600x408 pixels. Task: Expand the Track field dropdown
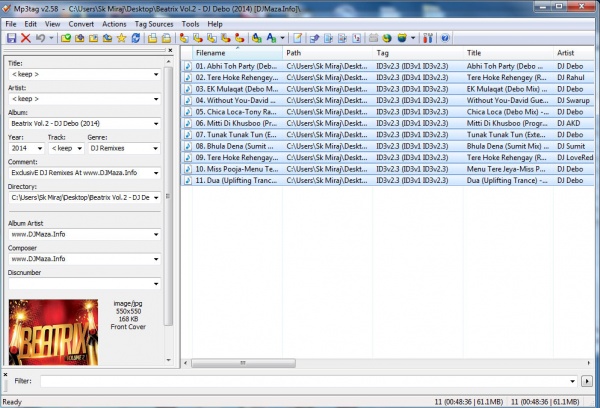coord(79,148)
